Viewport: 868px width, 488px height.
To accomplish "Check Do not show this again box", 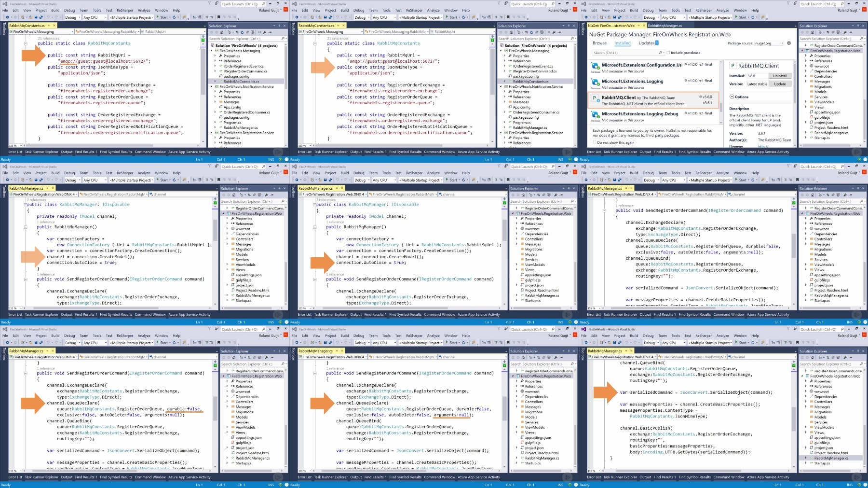I will 594,142.
